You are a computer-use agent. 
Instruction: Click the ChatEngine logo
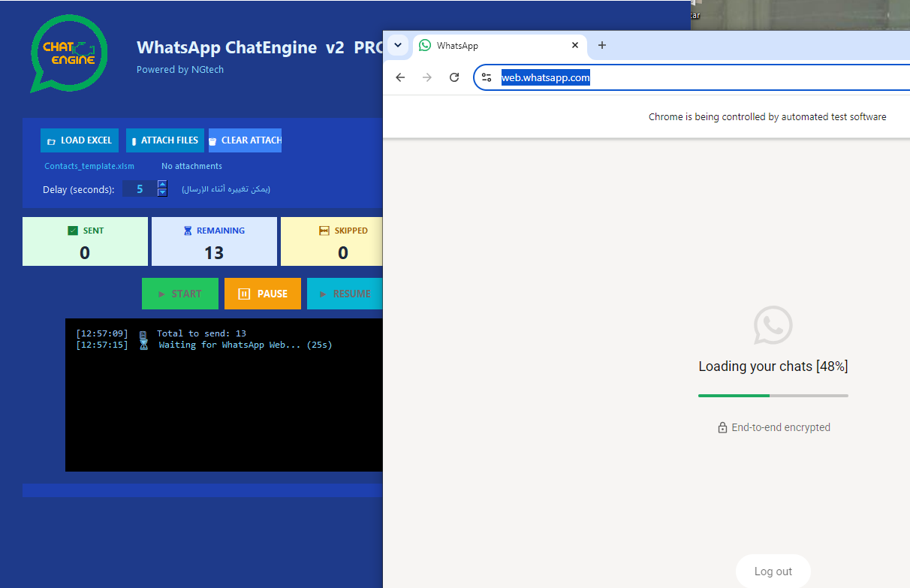(x=69, y=54)
